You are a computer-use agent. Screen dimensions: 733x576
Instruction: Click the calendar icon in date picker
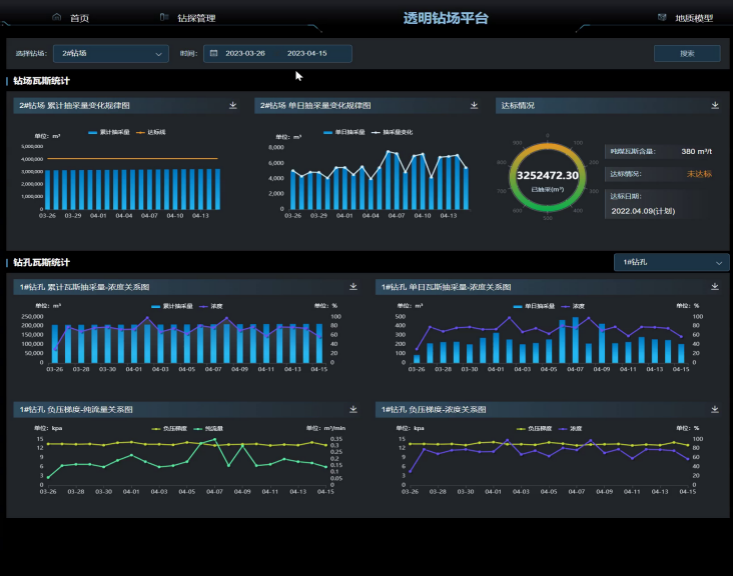pos(214,53)
